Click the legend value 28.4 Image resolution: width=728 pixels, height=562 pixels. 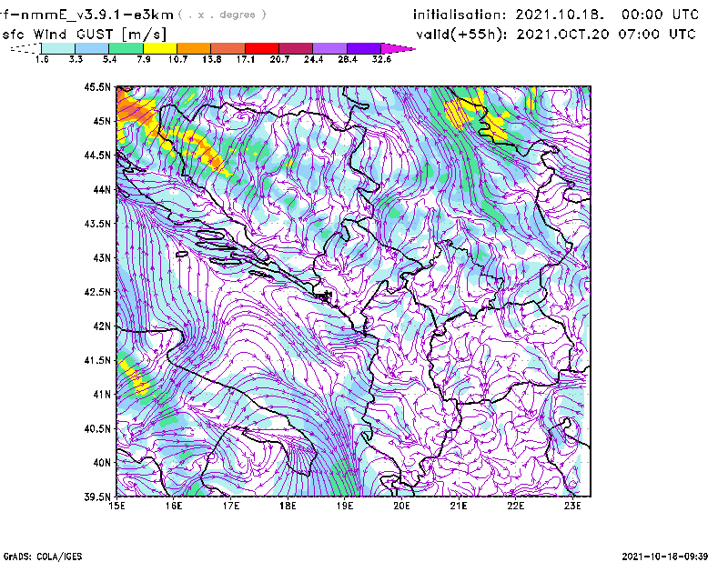(348, 59)
